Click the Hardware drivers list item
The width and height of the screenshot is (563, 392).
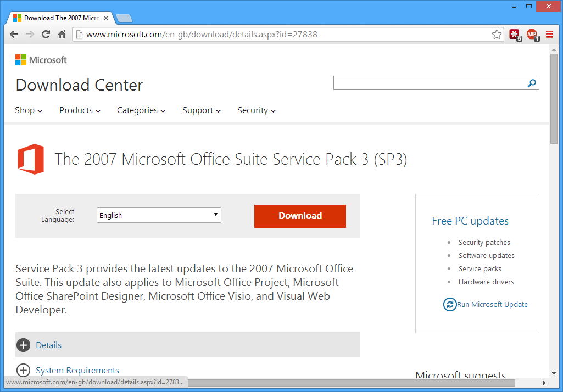tap(486, 282)
